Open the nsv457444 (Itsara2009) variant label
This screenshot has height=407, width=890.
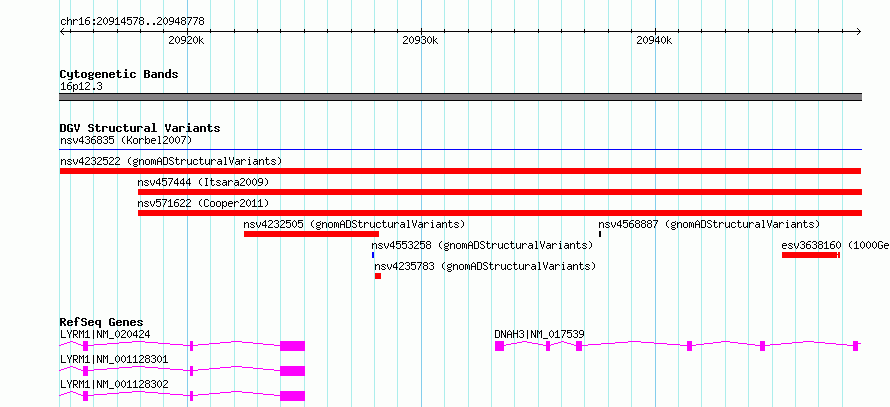(x=203, y=182)
